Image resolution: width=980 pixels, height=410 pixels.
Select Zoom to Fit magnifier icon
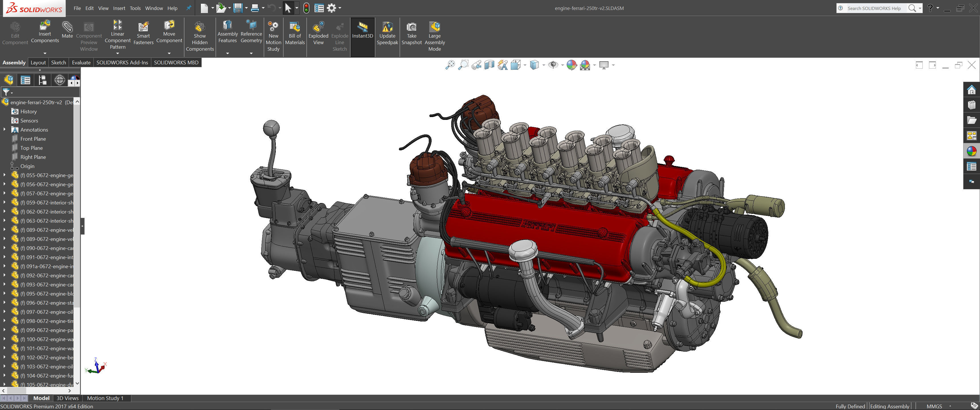450,65
